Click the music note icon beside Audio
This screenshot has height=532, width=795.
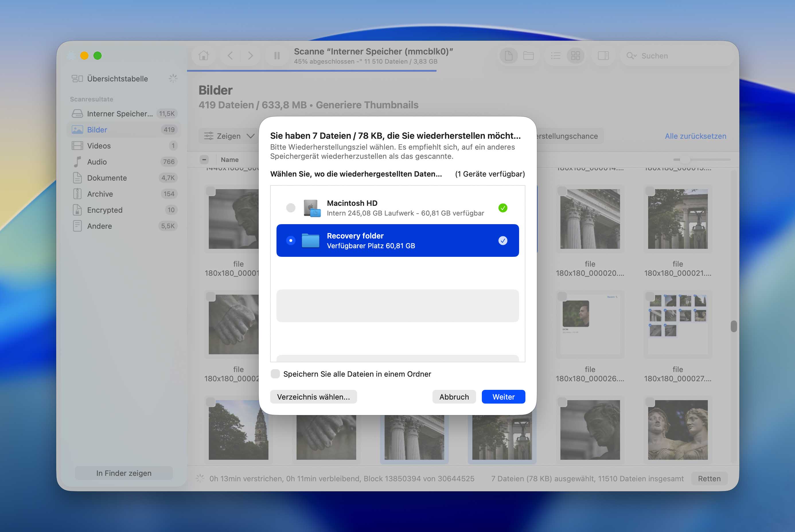77,162
